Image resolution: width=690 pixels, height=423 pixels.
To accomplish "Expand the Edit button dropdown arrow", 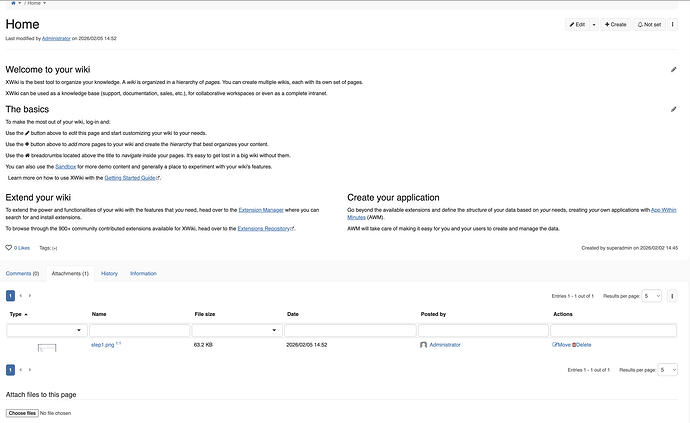I will (x=594, y=24).
